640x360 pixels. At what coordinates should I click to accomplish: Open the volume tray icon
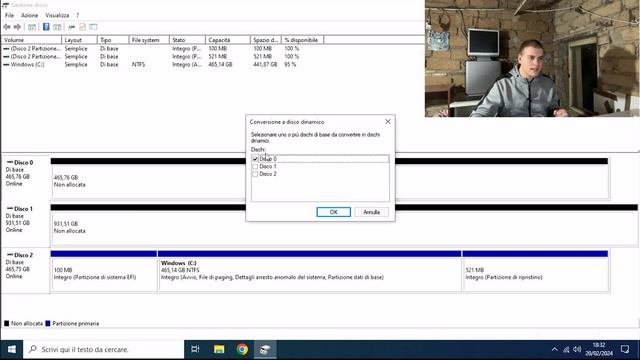(x=577, y=349)
